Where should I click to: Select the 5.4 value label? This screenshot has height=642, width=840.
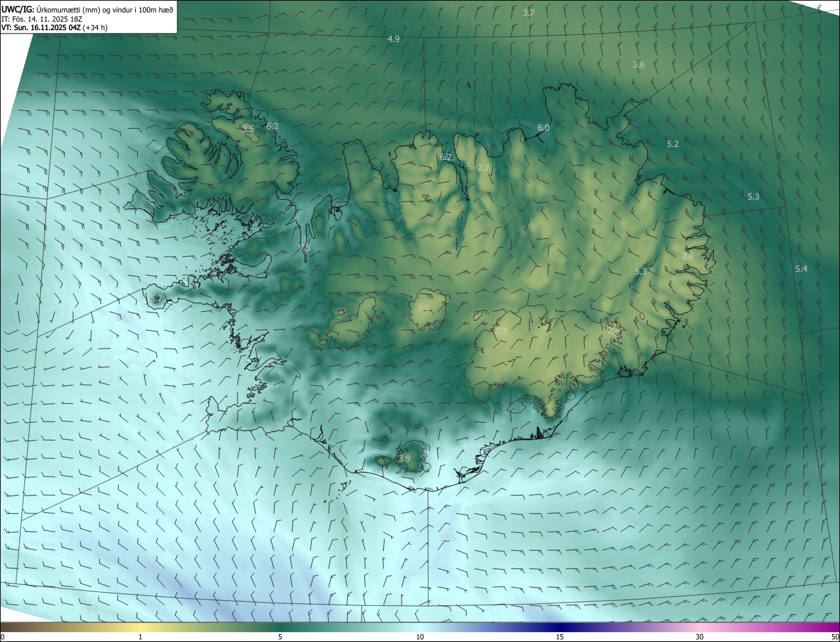tap(801, 268)
